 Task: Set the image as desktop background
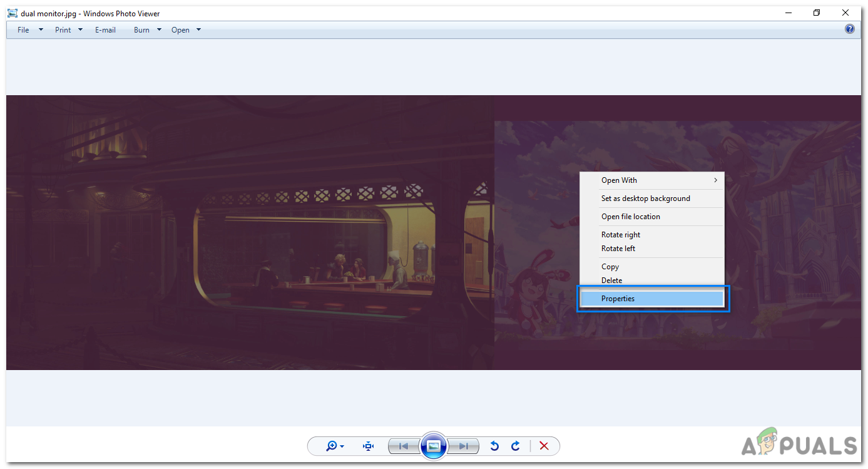tap(645, 198)
